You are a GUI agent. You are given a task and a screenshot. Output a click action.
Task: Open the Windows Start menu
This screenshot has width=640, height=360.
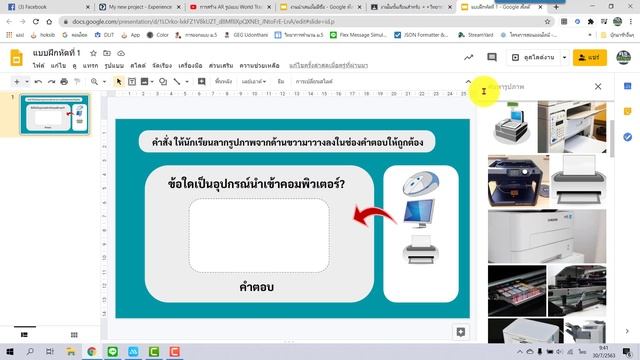coord(10,351)
